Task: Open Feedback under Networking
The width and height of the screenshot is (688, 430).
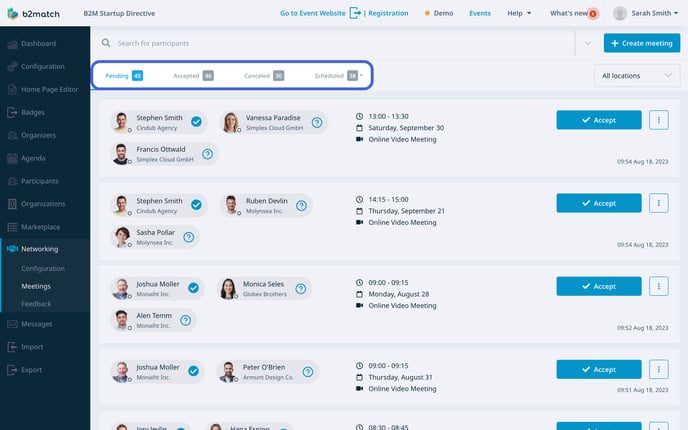Action: pos(36,304)
